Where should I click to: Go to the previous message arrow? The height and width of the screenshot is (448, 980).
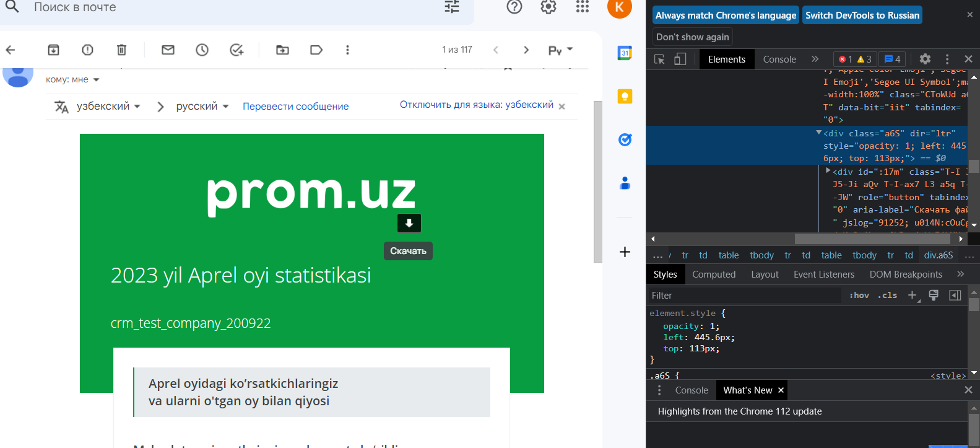(x=496, y=50)
